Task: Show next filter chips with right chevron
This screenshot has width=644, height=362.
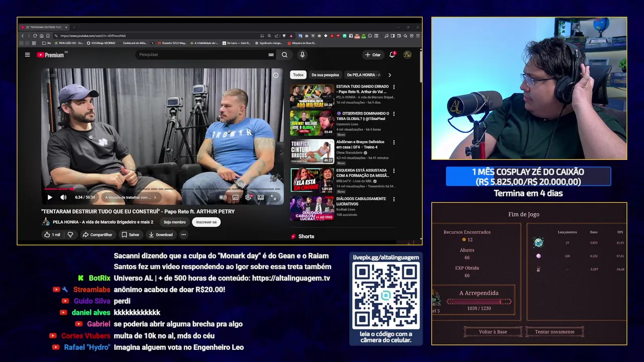Action: click(x=389, y=75)
